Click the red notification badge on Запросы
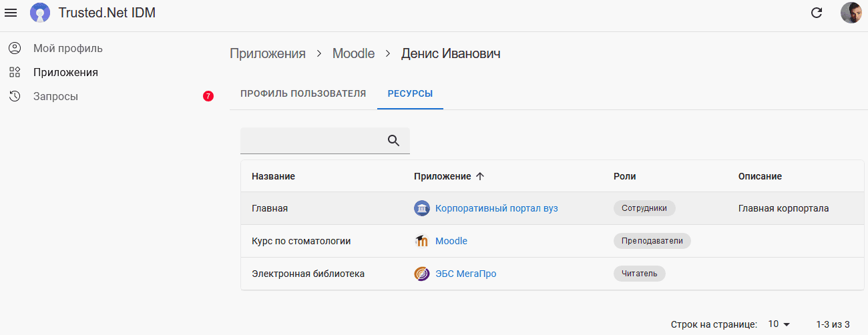 click(208, 96)
